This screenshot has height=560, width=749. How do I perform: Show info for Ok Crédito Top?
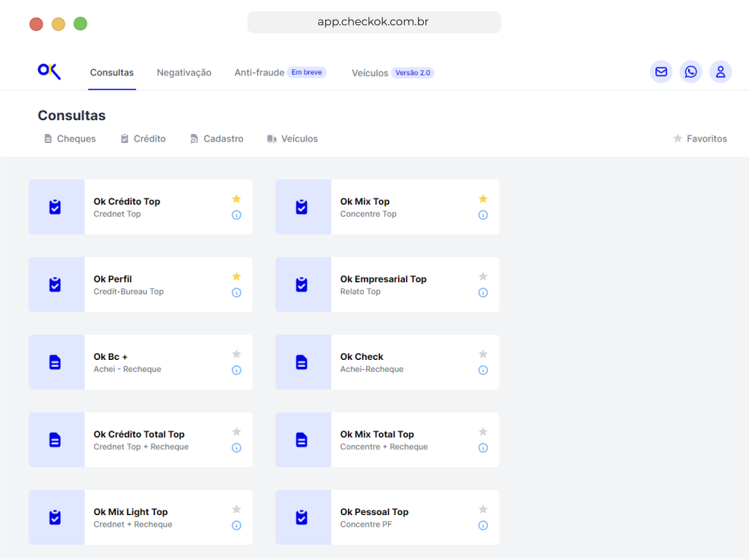237,215
